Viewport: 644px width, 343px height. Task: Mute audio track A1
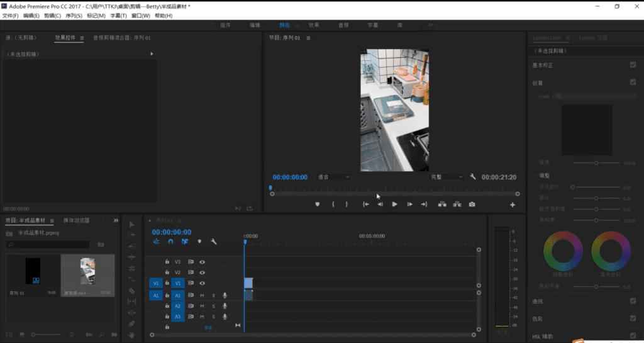(x=202, y=295)
